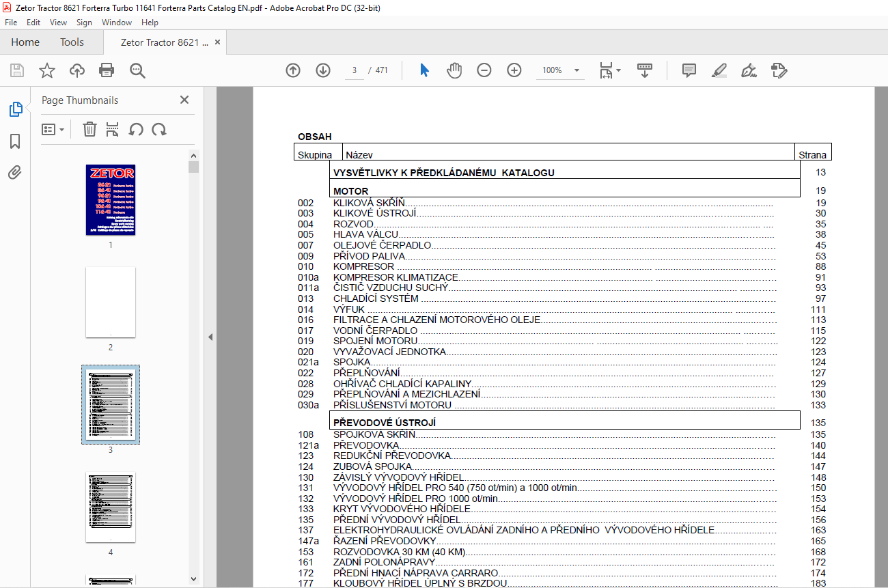Click the PŘEVODOVÉ ÚSTROJÍ section heading

385,423
